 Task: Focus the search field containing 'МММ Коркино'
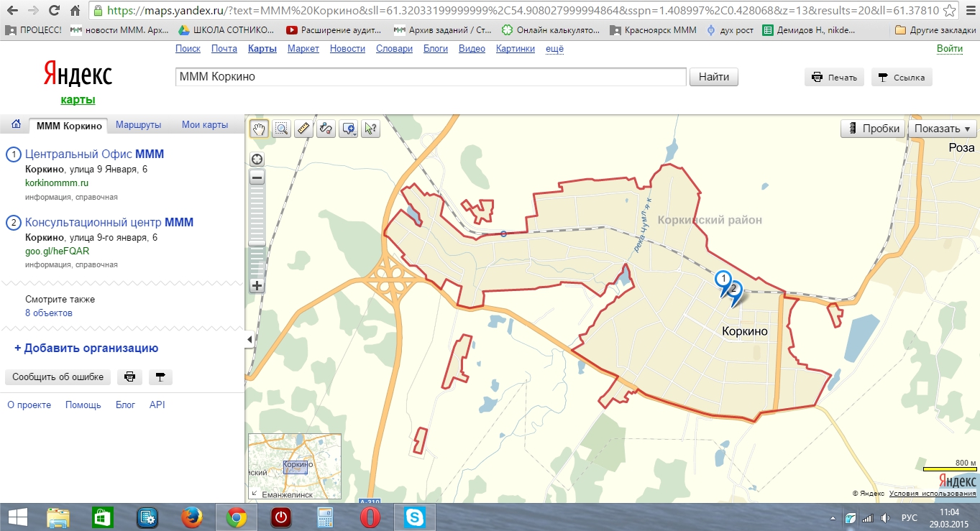(431, 77)
